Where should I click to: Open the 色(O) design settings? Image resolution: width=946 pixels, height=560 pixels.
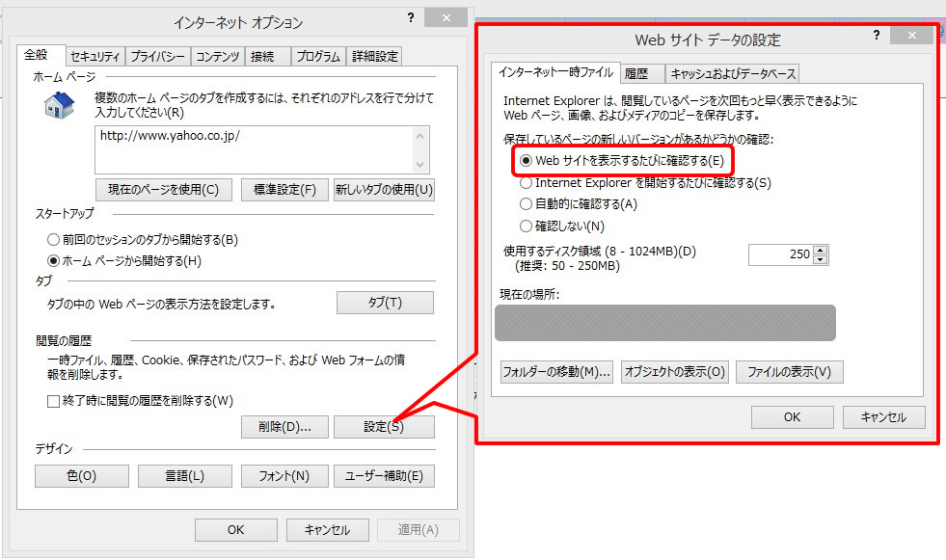point(81,475)
